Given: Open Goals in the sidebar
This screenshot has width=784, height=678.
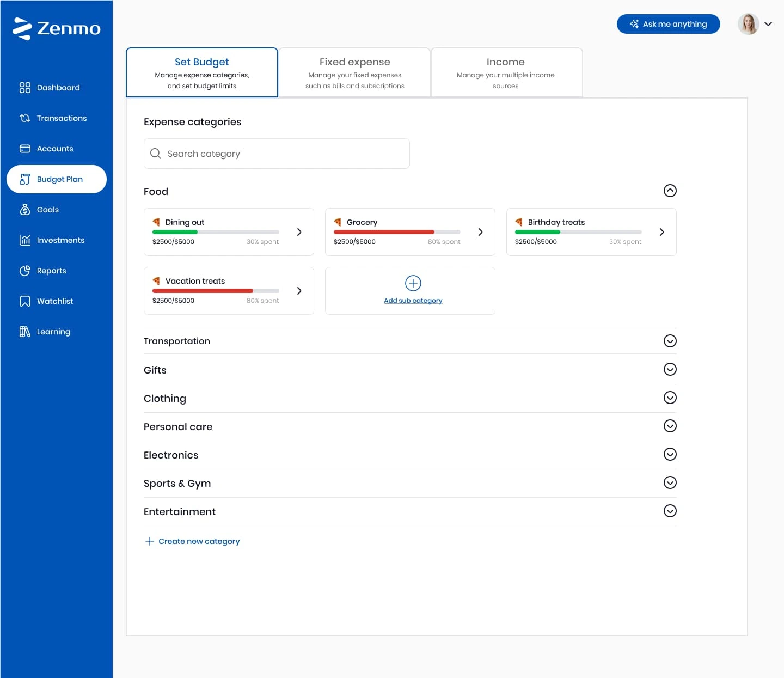Looking at the screenshot, I should coord(57,210).
